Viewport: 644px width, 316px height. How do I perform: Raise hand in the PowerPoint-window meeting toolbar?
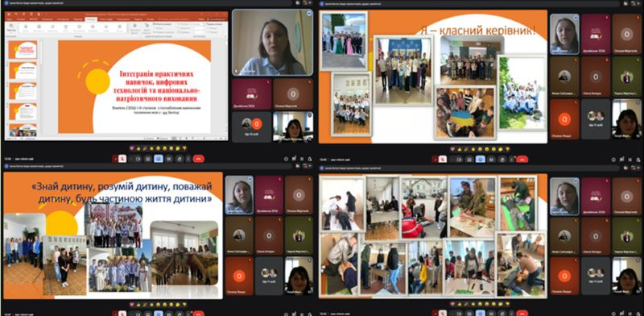click(x=179, y=159)
